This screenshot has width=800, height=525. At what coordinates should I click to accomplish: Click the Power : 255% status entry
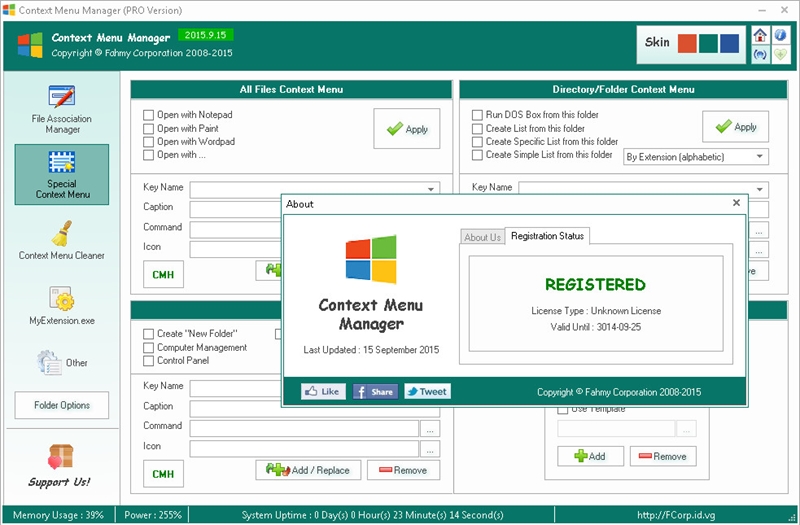coord(153,515)
